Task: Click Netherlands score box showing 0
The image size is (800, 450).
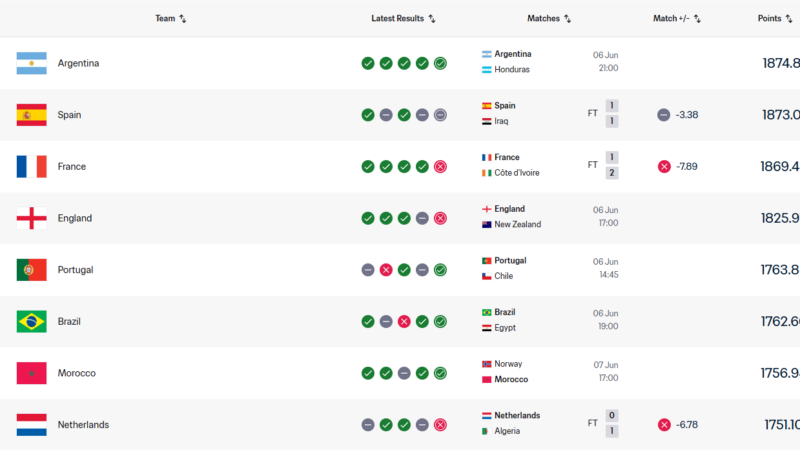Action: click(x=612, y=415)
